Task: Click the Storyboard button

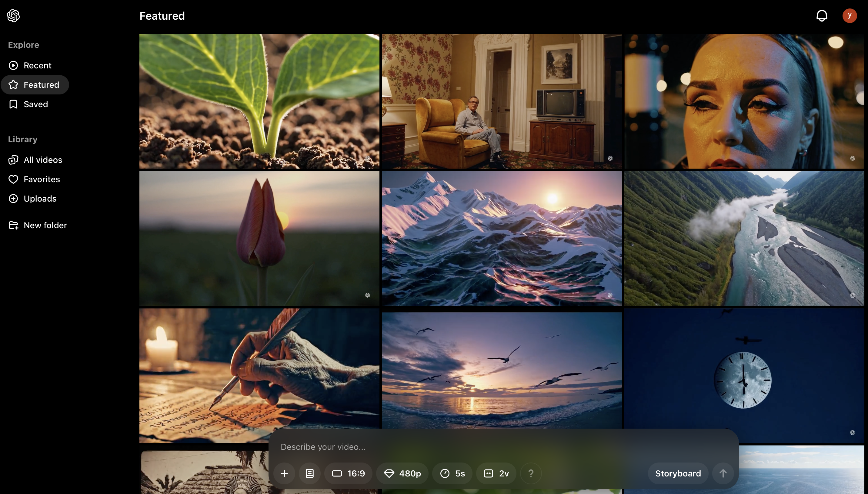Action: 678,473
